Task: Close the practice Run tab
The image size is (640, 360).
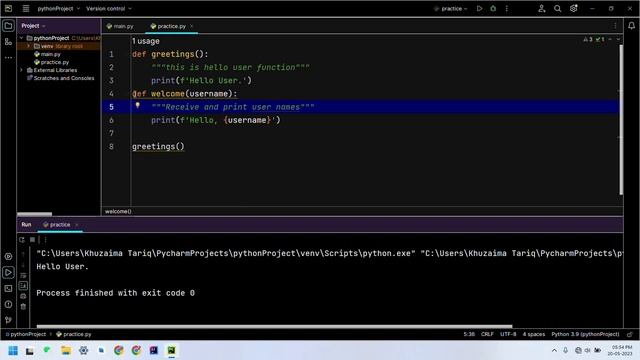Action: [76, 224]
